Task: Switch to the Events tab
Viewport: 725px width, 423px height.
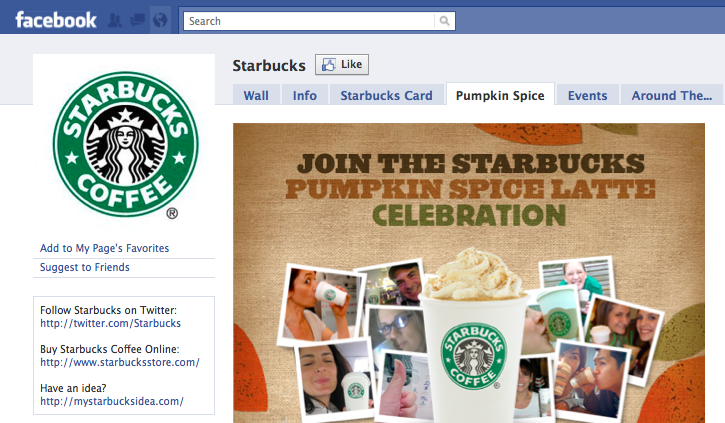Action: [587, 95]
